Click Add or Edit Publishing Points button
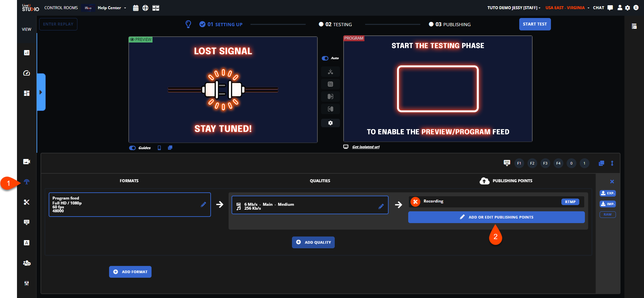This screenshot has width=644, height=298. pos(496,217)
